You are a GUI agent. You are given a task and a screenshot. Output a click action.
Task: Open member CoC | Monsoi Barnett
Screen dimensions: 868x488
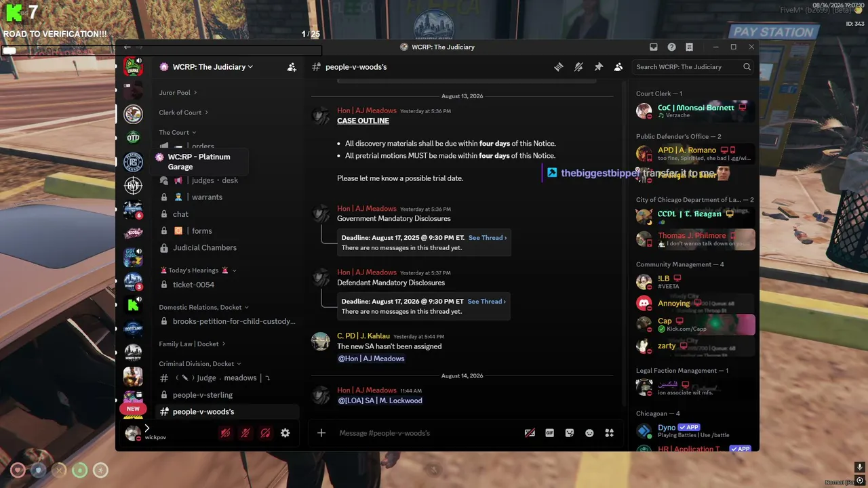click(694, 111)
